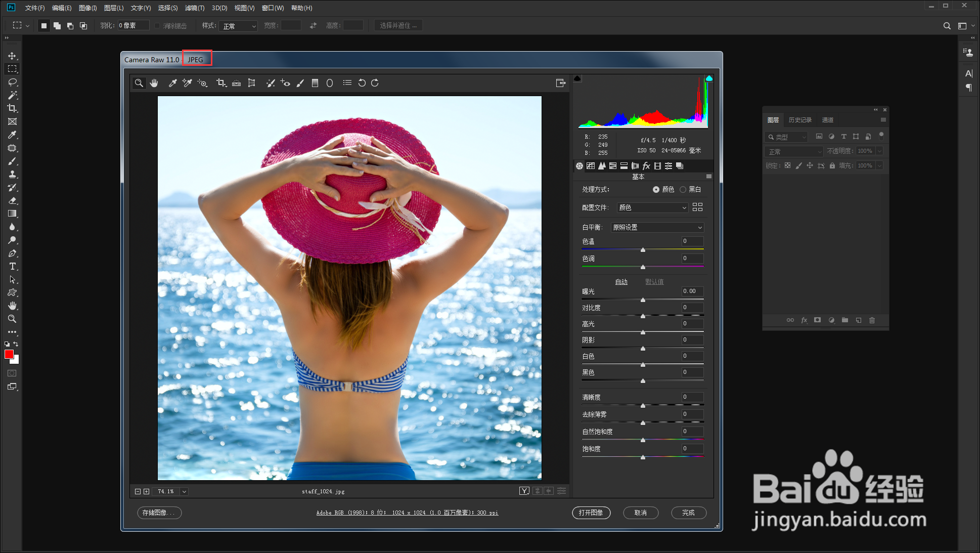The image size is (980, 553).
Task: Expand the 配置文件 profile dropdown
Action: [x=652, y=207]
